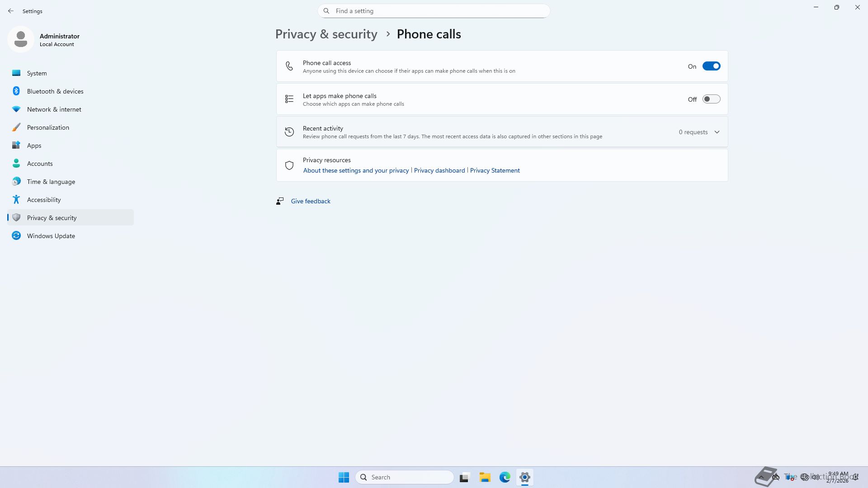Go to Time & language section

(51, 182)
